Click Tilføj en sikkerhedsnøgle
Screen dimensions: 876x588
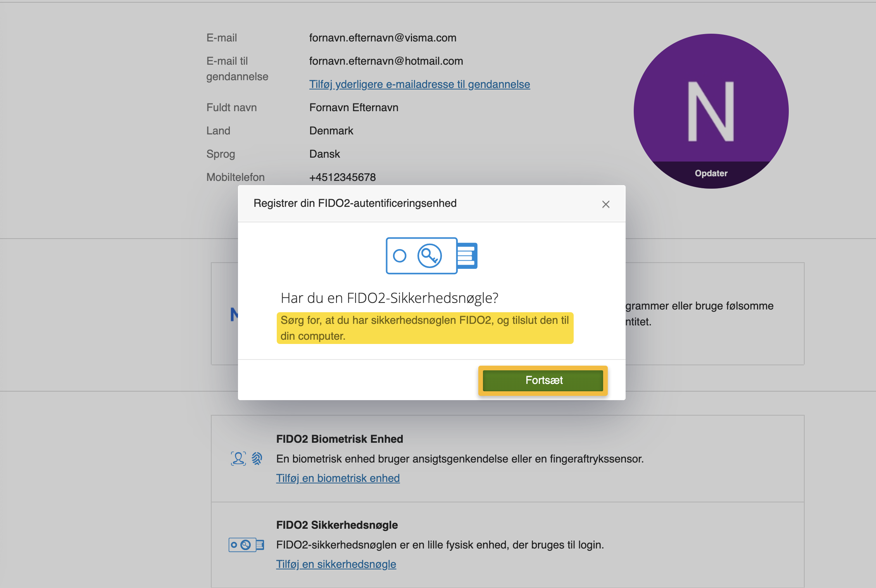[x=336, y=564]
